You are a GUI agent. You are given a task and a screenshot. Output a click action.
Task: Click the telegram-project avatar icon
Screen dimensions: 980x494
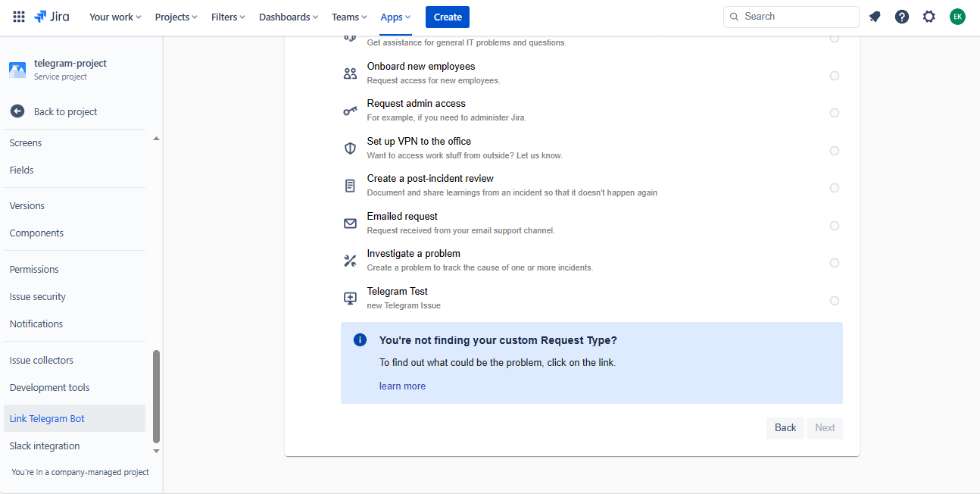pyautogui.click(x=17, y=70)
